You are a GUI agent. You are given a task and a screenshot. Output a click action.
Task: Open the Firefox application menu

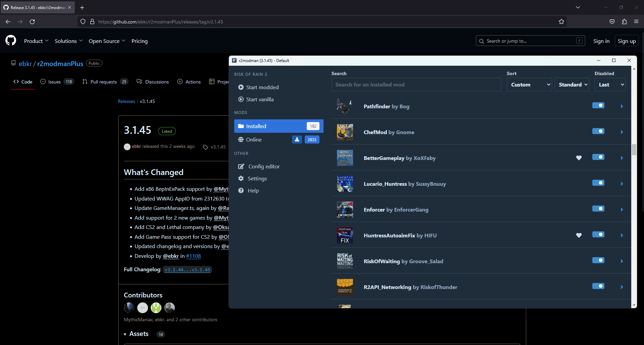(636, 21)
